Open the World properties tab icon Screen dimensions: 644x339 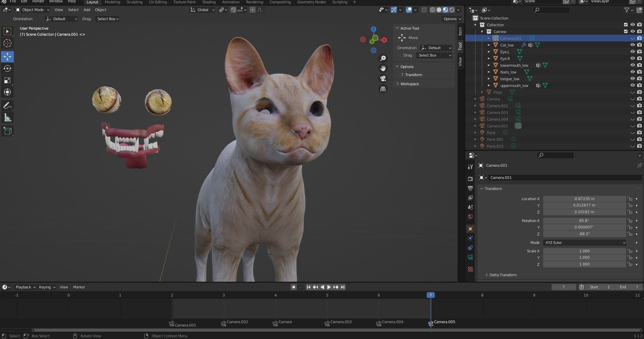coord(470,216)
